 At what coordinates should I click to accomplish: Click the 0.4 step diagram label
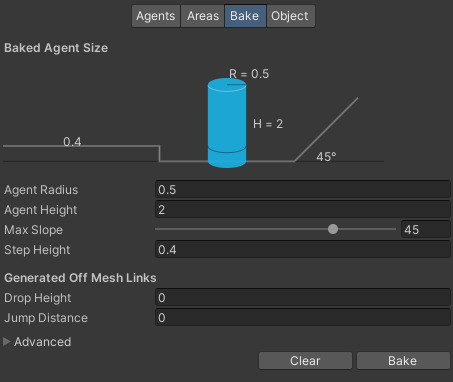[x=72, y=142]
